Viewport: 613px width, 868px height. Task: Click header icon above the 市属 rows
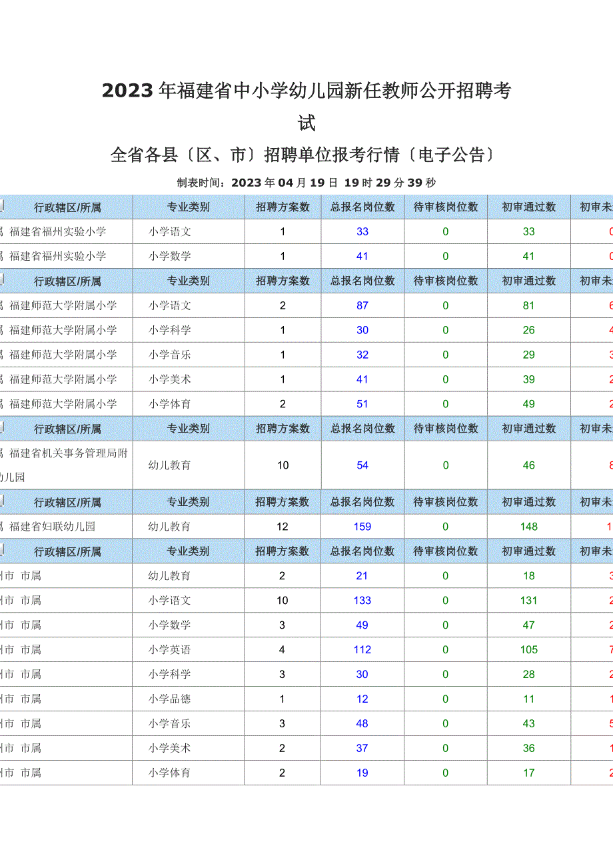click(x=2, y=550)
